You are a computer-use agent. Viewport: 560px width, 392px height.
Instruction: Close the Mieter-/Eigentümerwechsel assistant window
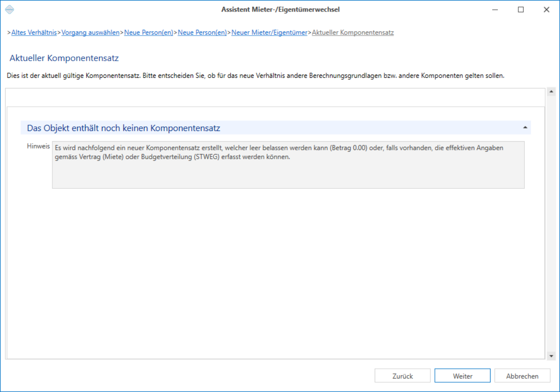pos(547,9)
